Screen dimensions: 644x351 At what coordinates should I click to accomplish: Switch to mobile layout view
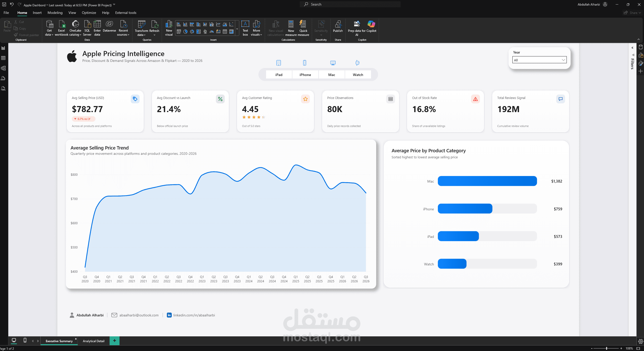coord(25,340)
